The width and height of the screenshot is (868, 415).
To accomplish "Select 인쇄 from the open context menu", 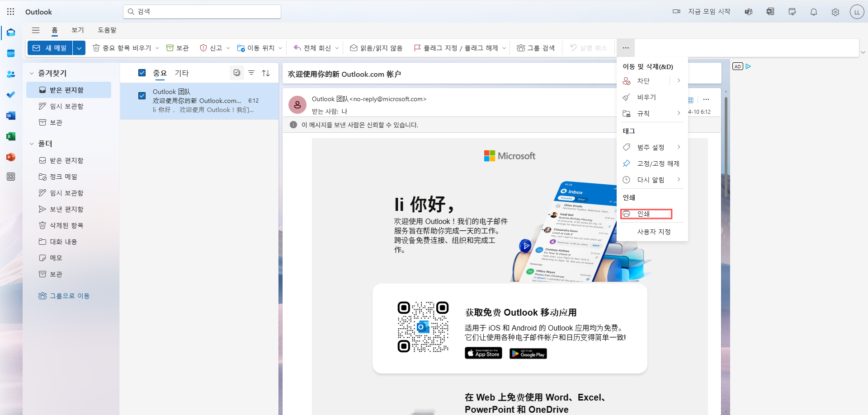I will (646, 214).
